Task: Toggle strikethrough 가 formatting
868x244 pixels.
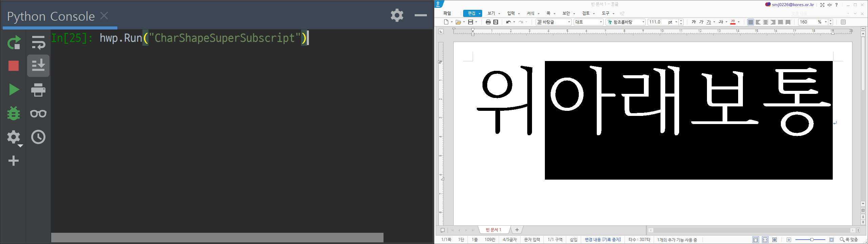Action: 721,22
